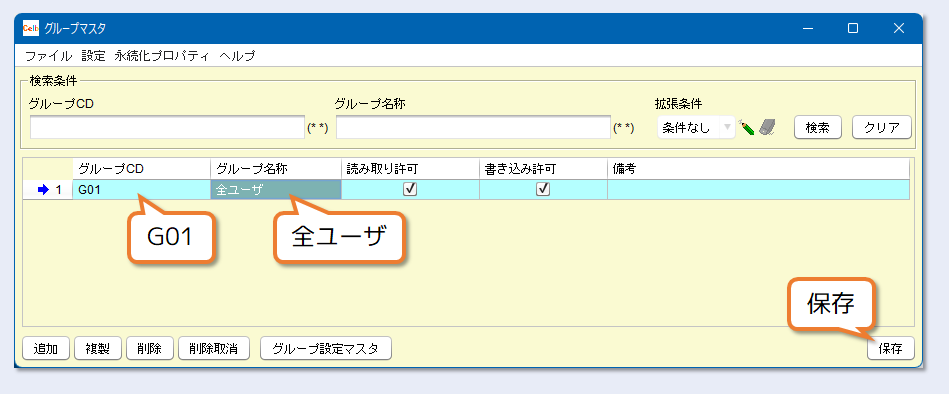Viewport: 949px width, 394px height.
Task: Open the ヘルプ menu
Action: [x=237, y=56]
